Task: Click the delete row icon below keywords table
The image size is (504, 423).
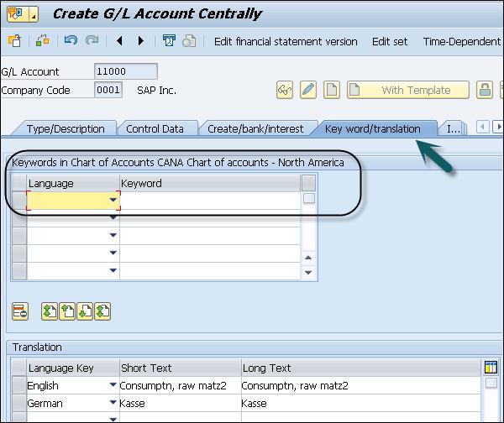Action: (x=20, y=311)
